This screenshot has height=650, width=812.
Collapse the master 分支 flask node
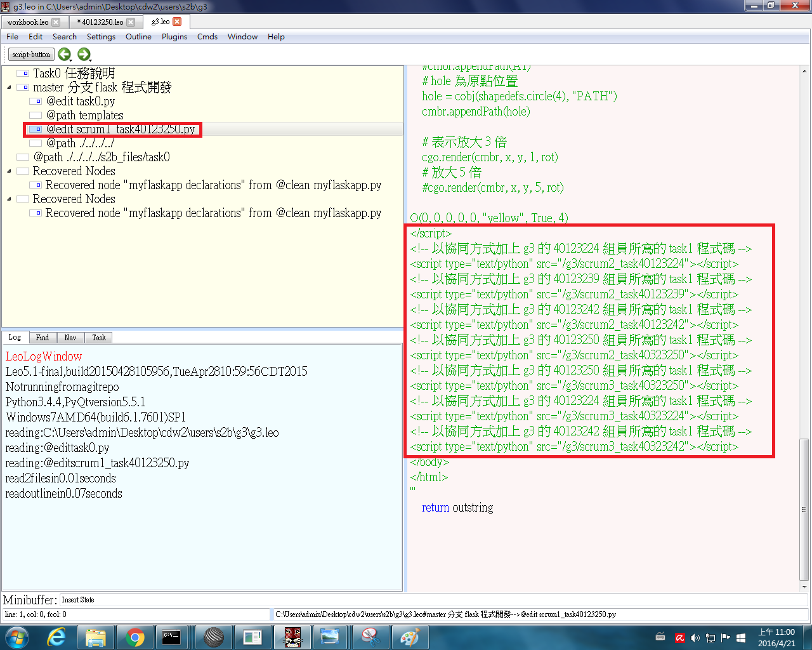click(x=9, y=88)
